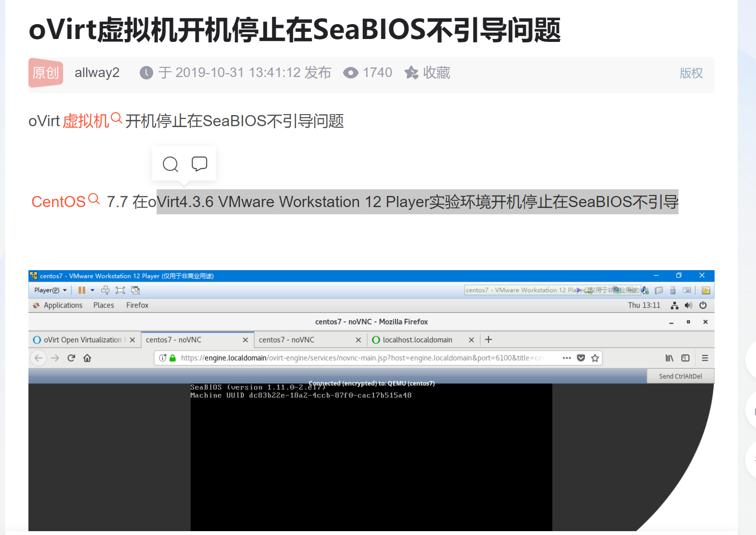756x535 pixels.
Task: Open a new Firefox tab with plus button
Action: click(x=489, y=339)
